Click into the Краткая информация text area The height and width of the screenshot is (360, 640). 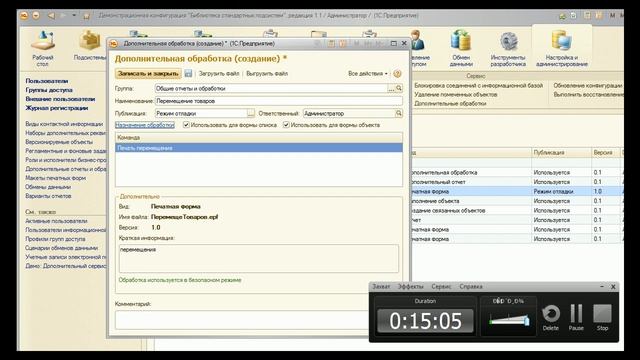pos(259,258)
